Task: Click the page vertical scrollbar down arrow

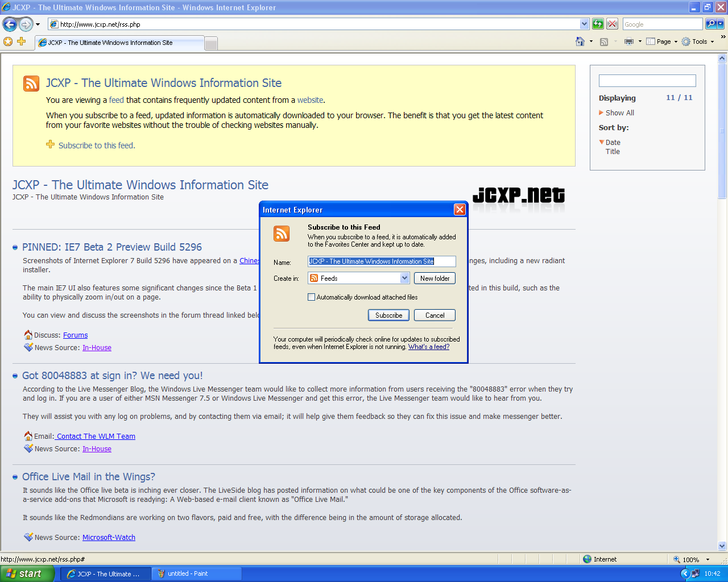Action: 722,546
